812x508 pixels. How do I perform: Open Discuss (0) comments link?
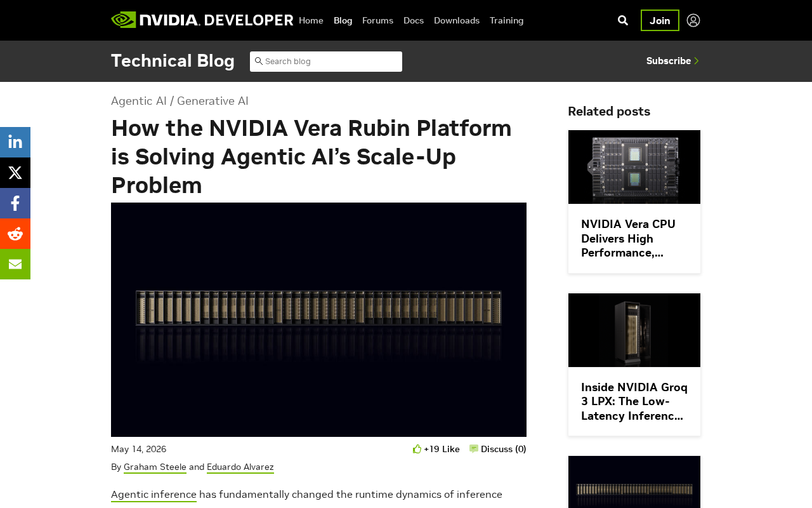click(x=504, y=449)
